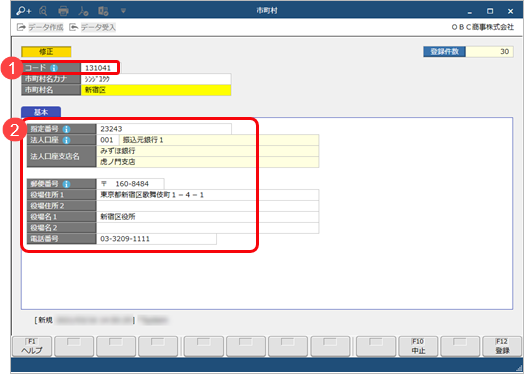Click the yellow 修正 mode indicator

click(x=46, y=52)
